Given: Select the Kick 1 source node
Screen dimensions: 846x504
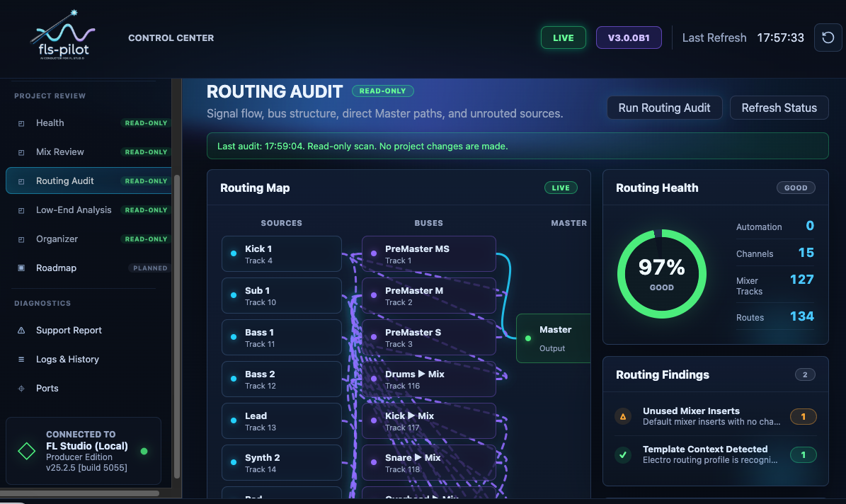Looking at the screenshot, I should tap(281, 253).
